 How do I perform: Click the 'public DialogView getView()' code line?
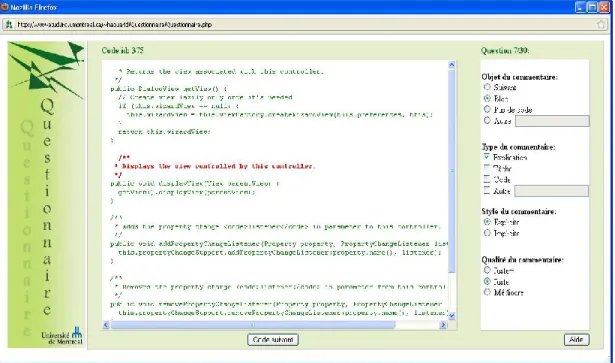(169, 89)
